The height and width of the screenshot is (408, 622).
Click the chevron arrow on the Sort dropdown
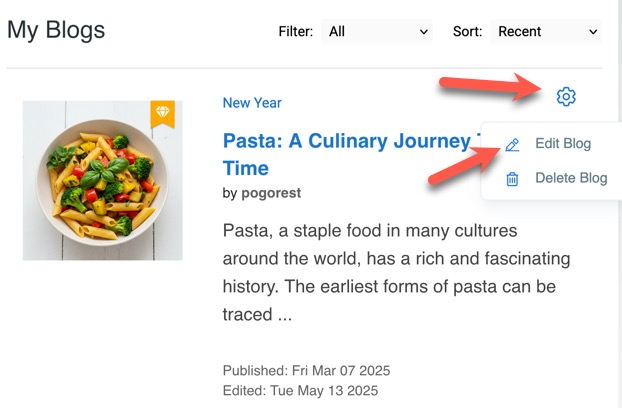click(593, 32)
